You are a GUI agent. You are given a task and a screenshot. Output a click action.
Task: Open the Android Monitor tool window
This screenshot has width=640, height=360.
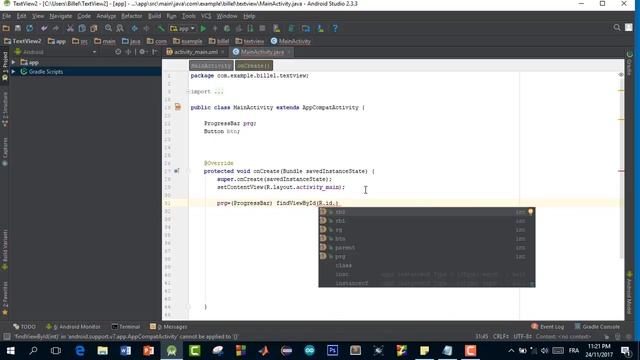click(x=73, y=327)
